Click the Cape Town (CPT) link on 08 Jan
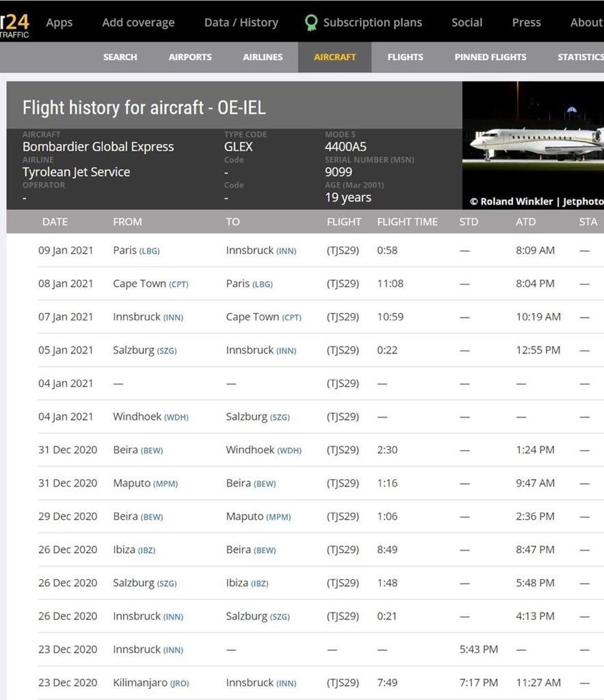The image size is (604, 700). point(150,284)
